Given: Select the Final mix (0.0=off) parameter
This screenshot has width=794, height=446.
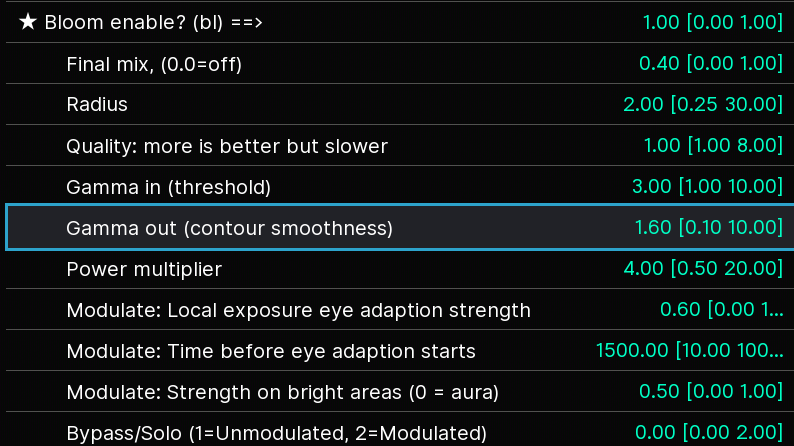Looking at the screenshot, I should tap(400, 63).
